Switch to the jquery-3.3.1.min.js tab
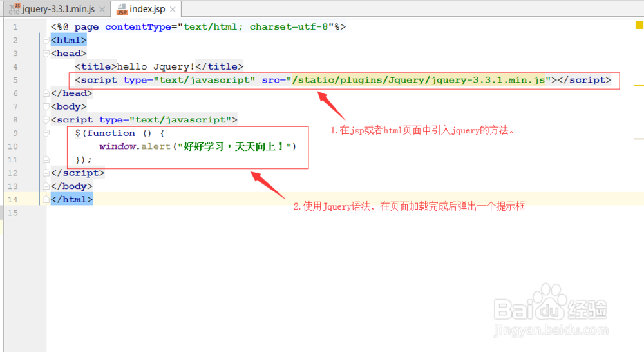This screenshot has width=644, height=352. pyautogui.click(x=59, y=9)
